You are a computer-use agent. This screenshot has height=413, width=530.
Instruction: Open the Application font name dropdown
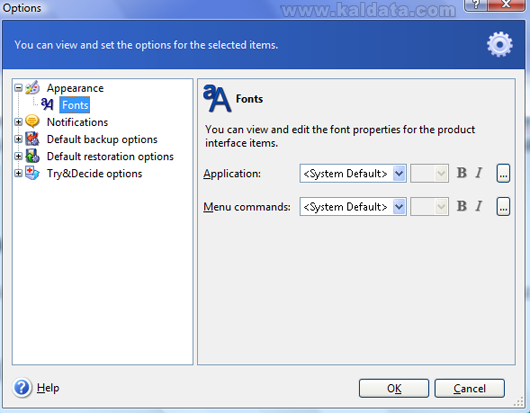point(399,173)
